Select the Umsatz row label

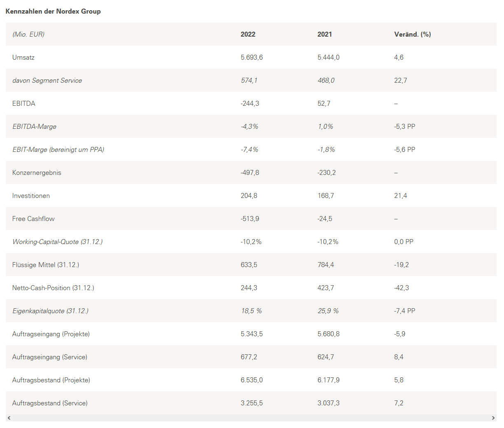pos(23,58)
